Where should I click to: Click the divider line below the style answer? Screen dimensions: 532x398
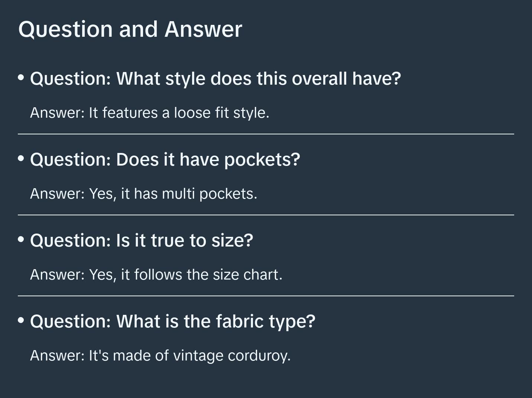pyautogui.click(x=266, y=134)
